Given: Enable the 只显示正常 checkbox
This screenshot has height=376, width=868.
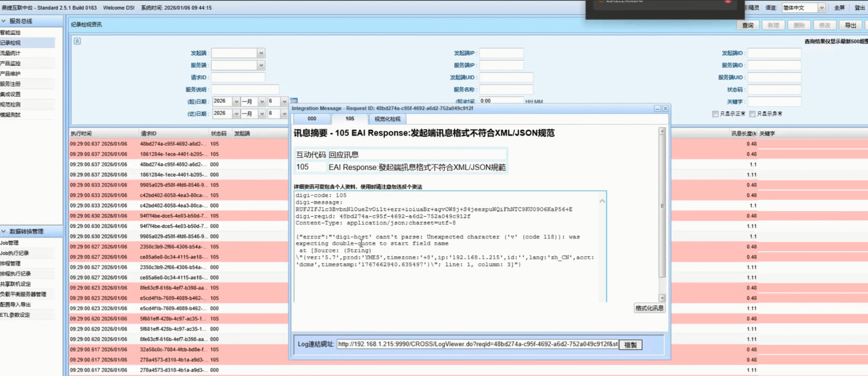Looking at the screenshot, I should click(x=715, y=114).
